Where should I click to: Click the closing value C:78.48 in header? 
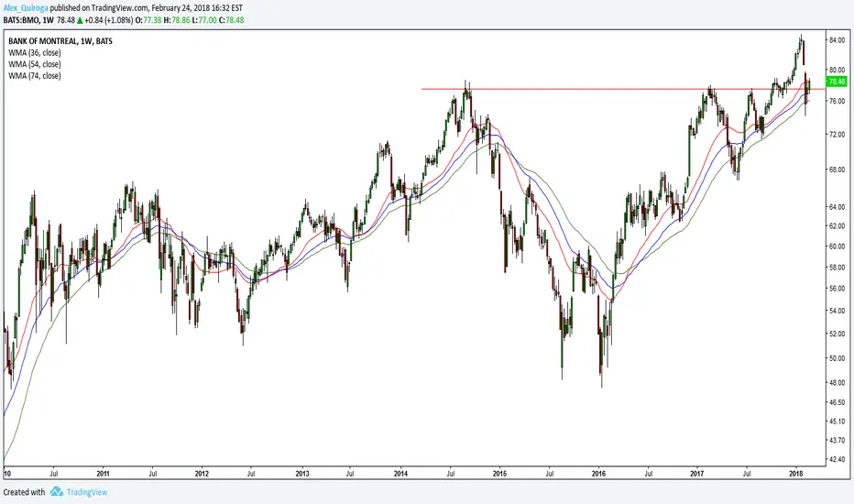(232, 20)
